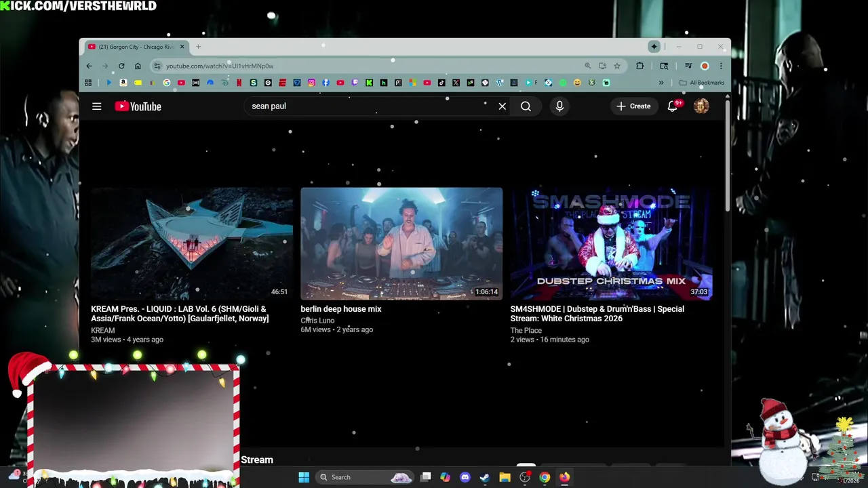The width and height of the screenshot is (868, 488).
Task: Open the Amazon bookmark
Action: click(x=123, y=83)
